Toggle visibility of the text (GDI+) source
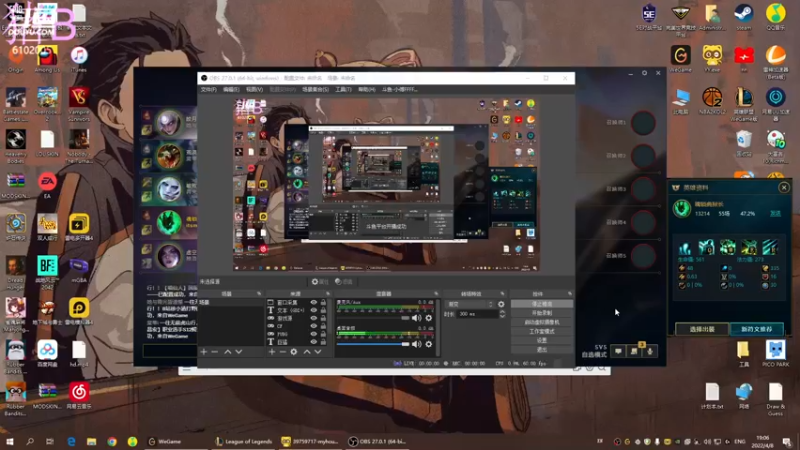 pos(314,310)
